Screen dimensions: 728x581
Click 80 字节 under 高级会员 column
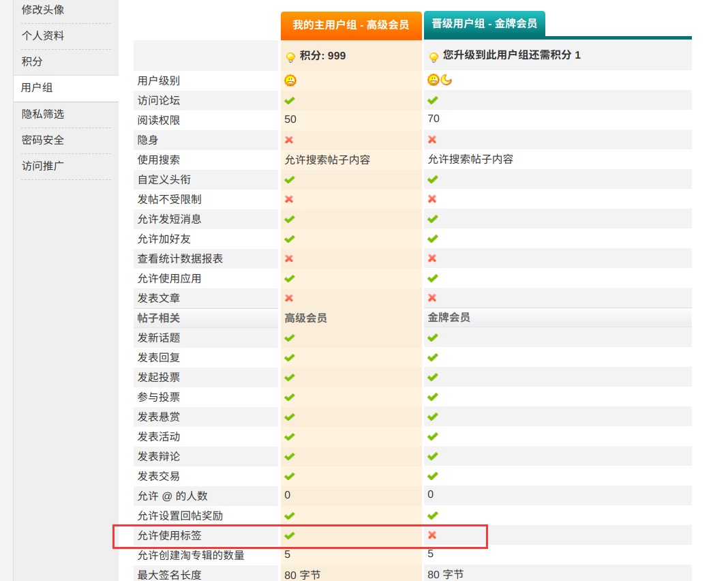(302, 575)
